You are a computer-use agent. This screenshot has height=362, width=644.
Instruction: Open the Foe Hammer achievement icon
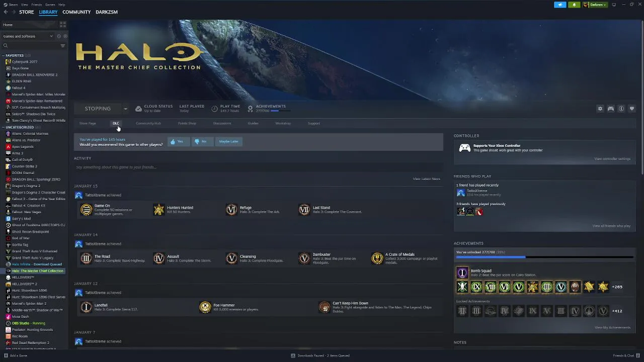pyautogui.click(x=205, y=307)
